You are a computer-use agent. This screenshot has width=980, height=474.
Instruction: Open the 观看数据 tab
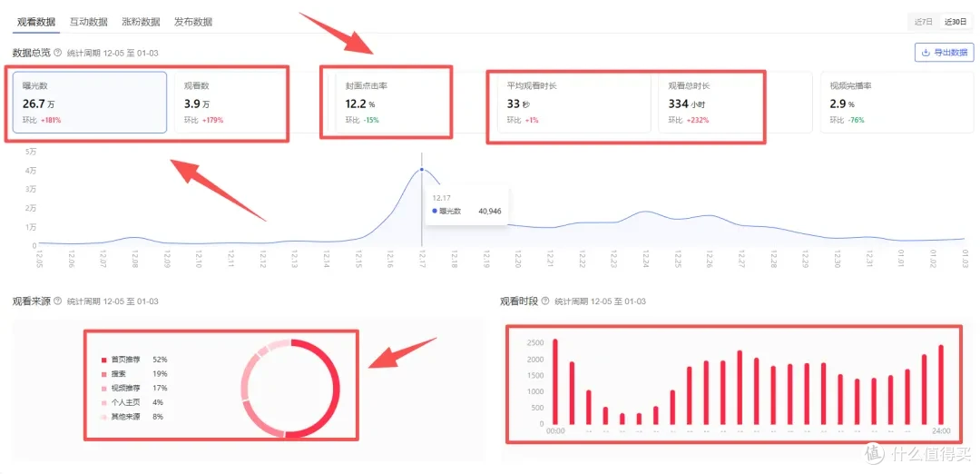[x=35, y=22]
